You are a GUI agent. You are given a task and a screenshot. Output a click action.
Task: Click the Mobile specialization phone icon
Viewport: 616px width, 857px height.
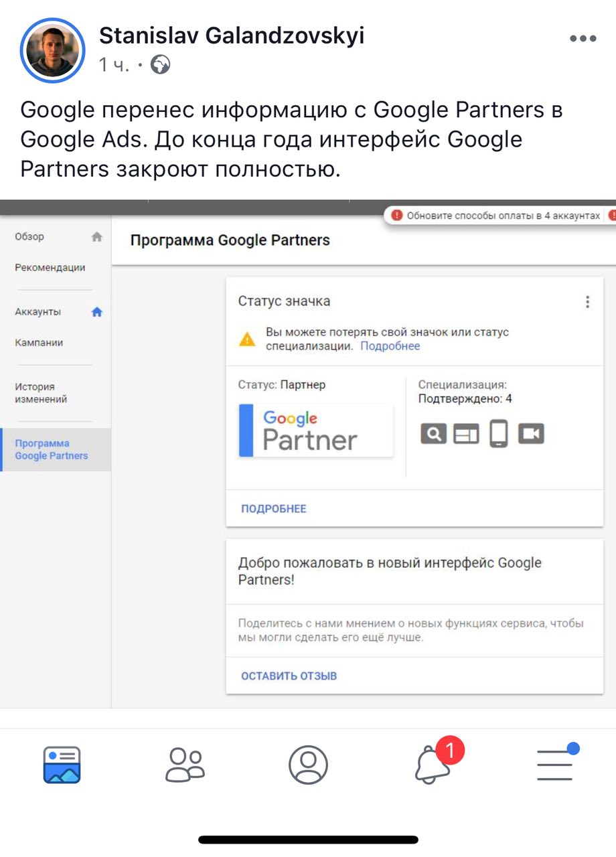[498, 433]
